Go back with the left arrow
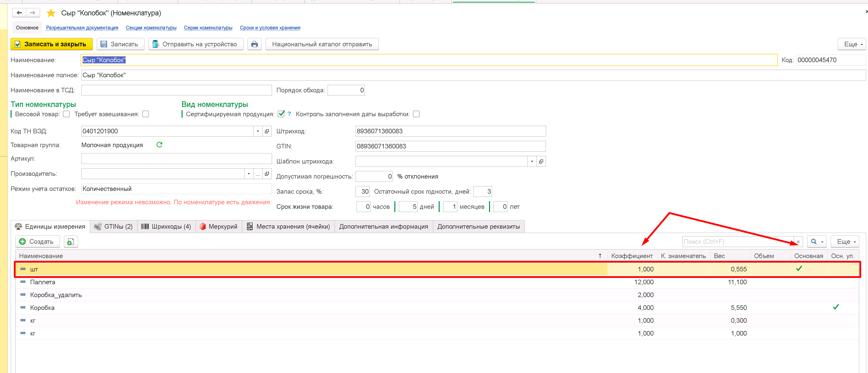 pyautogui.click(x=19, y=13)
